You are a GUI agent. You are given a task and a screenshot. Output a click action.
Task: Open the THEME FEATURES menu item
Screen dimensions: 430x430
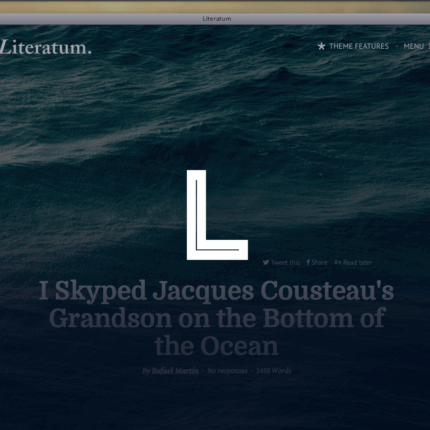[x=359, y=46]
